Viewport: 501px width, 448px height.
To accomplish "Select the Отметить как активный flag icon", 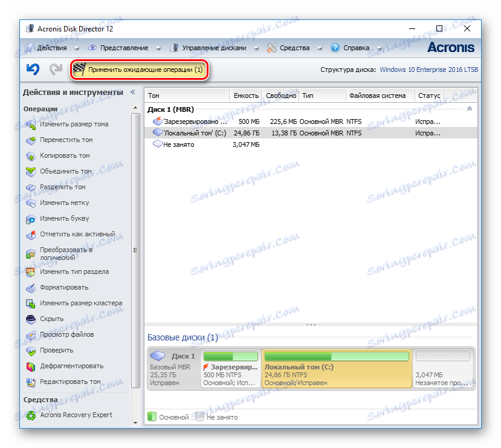I will [31, 235].
